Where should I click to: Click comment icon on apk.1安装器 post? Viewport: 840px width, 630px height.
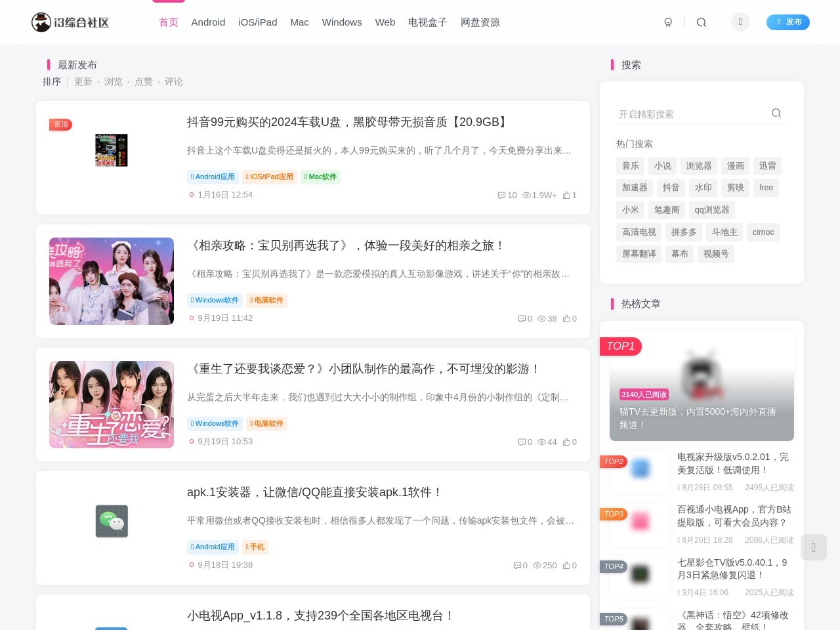point(517,566)
